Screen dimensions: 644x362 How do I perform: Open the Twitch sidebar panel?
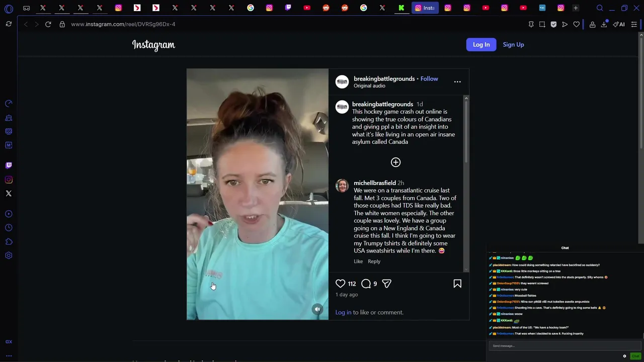tap(9, 165)
